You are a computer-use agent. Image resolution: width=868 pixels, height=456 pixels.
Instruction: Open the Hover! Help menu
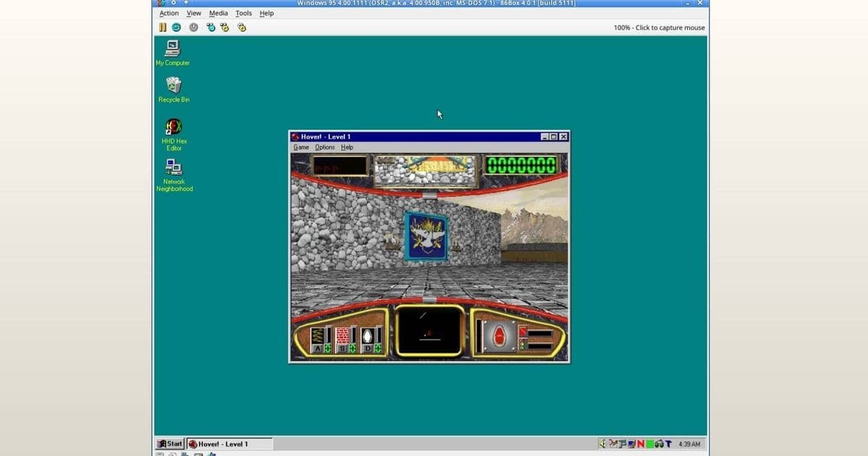(347, 148)
